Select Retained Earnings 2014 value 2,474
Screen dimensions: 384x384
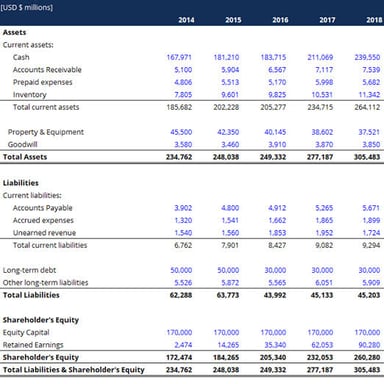pyautogui.click(x=183, y=345)
